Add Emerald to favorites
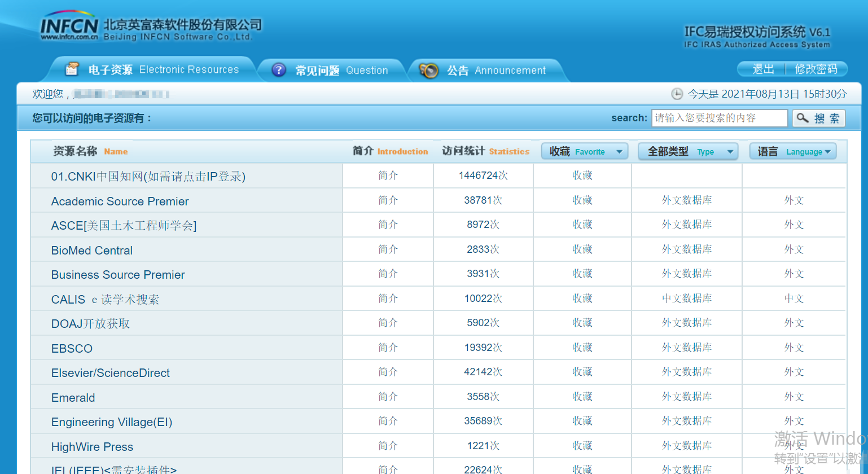 click(x=582, y=397)
